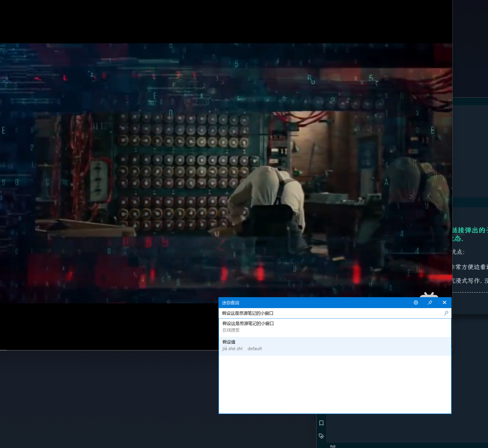Close the 迷你查词 popup window
The height and width of the screenshot is (448, 488).
tap(444, 303)
